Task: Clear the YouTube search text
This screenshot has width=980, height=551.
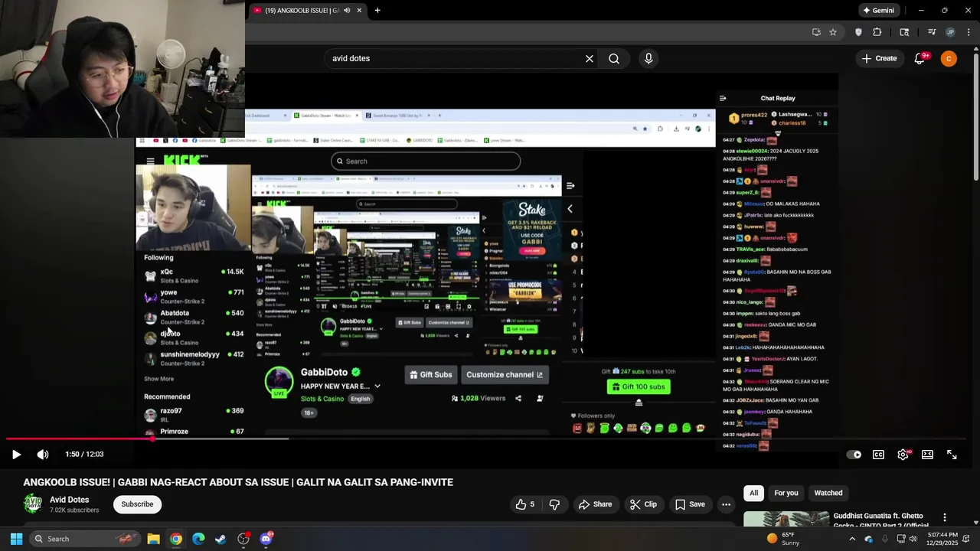Action: tap(590, 58)
